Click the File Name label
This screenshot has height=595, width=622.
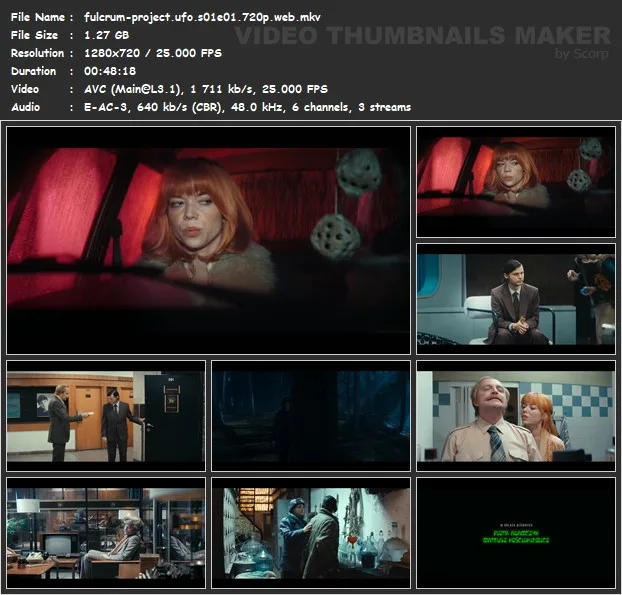click(38, 17)
